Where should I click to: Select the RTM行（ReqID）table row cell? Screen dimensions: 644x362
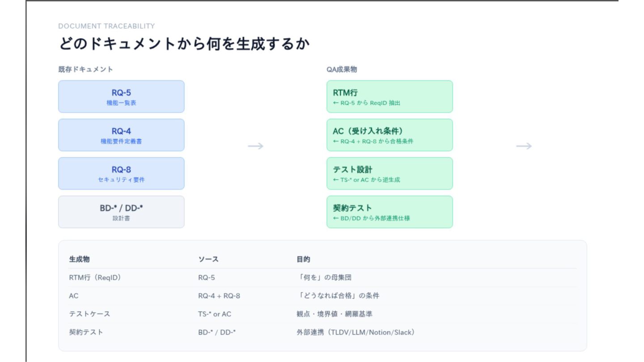point(95,278)
